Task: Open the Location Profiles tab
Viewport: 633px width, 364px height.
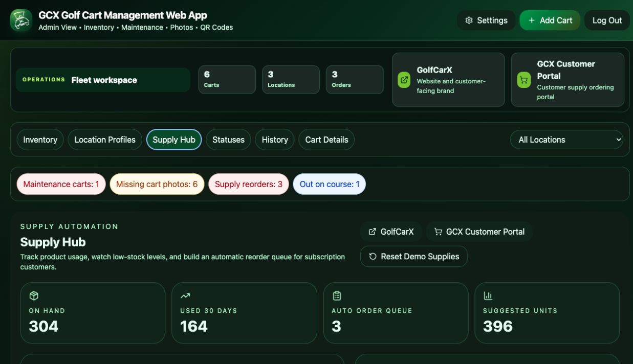Action: tap(105, 140)
